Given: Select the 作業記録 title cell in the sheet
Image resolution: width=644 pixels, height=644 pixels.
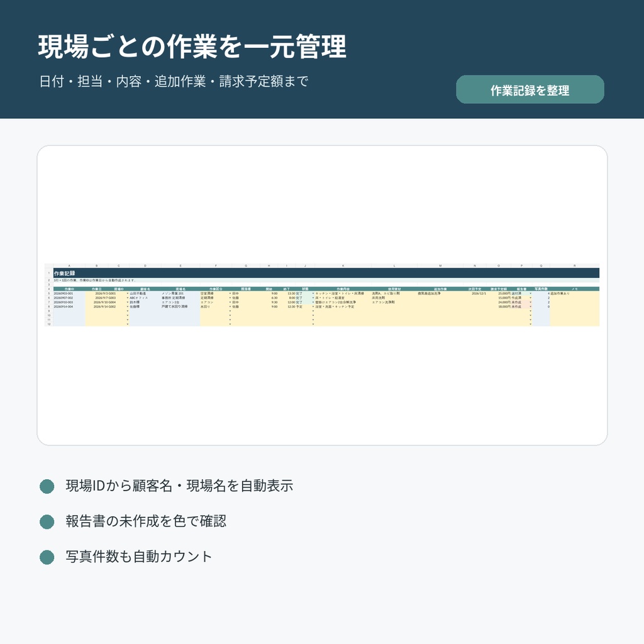Looking at the screenshot, I should coord(326,273).
